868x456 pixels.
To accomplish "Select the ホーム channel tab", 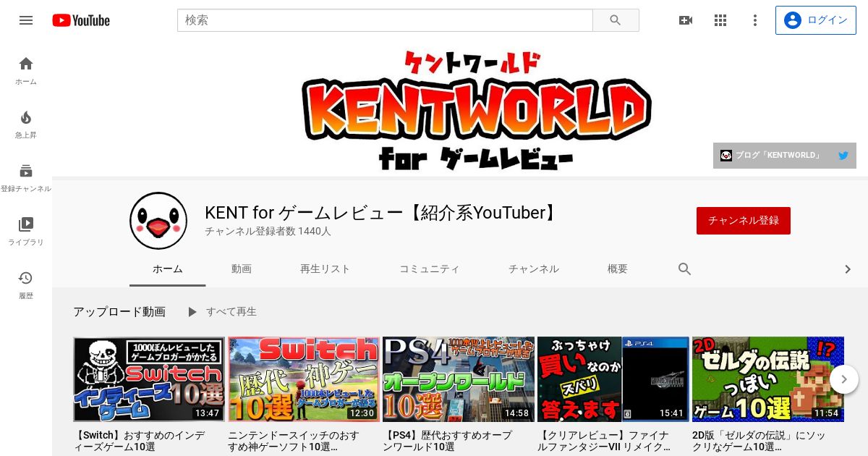I will tap(168, 269).
